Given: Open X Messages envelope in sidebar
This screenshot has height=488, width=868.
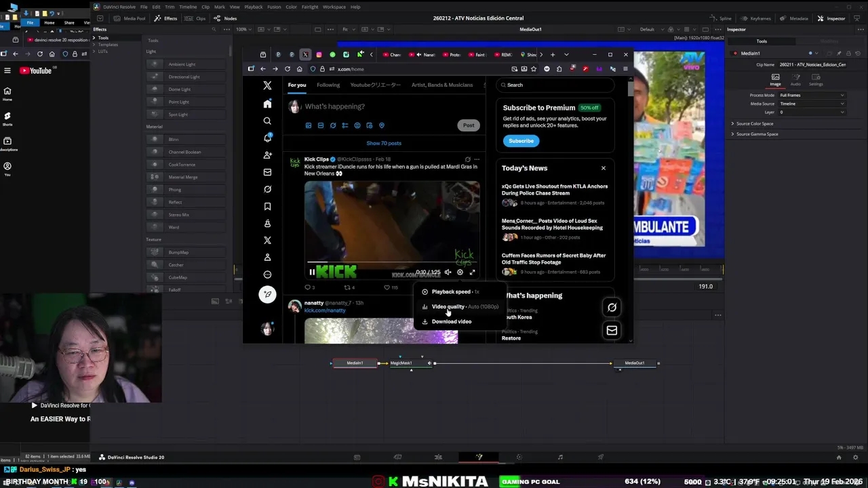Looking at the screenshot, I should point(267,172).
